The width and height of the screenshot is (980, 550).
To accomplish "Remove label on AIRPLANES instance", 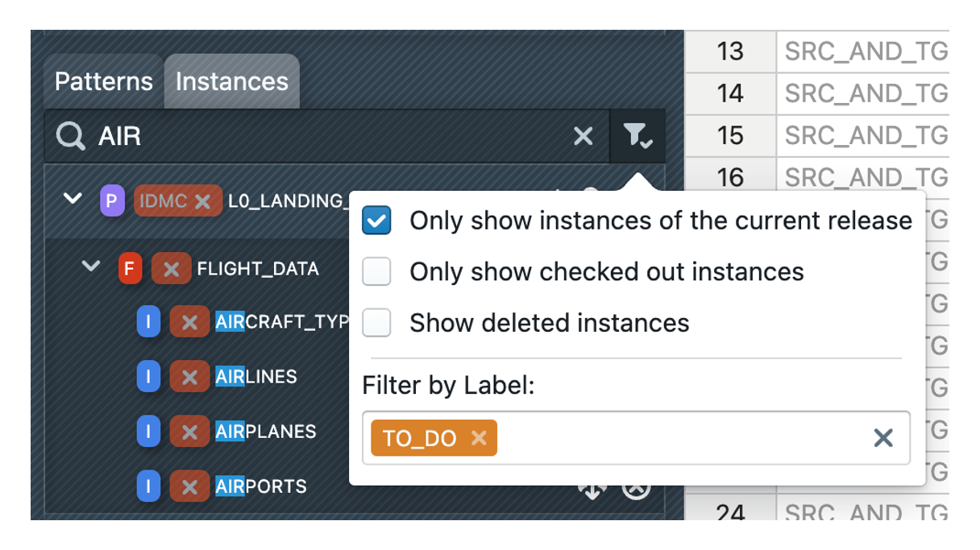I will pos(190,432).
